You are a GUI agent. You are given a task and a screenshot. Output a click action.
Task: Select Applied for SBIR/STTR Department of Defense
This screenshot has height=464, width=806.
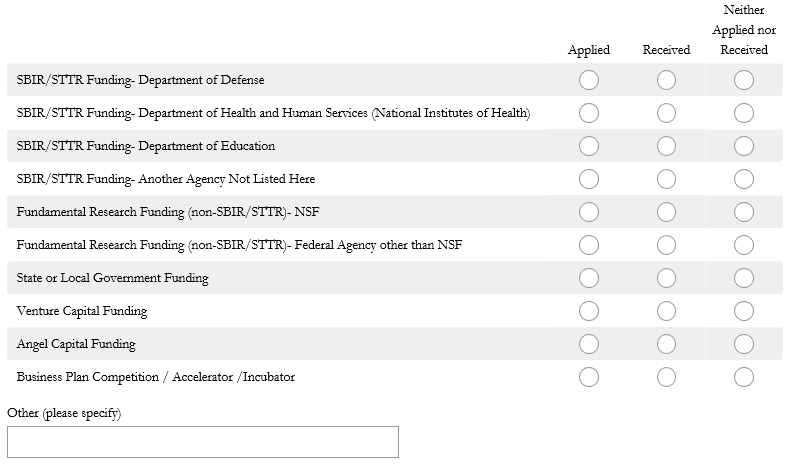click(589, 80)
